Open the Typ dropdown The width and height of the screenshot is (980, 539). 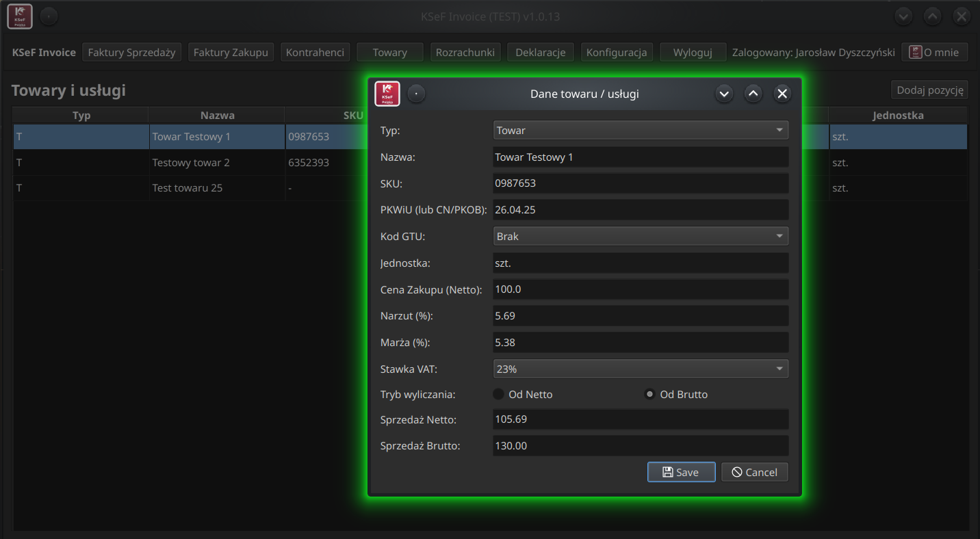point(640,130)
